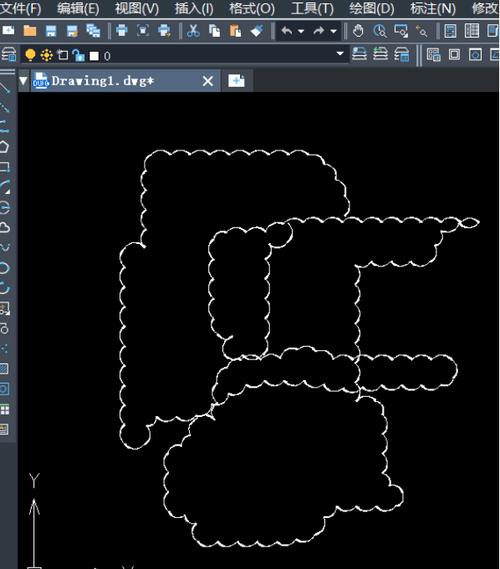Click zoom previous icon

pyautogui.click(x=422, y=31)
